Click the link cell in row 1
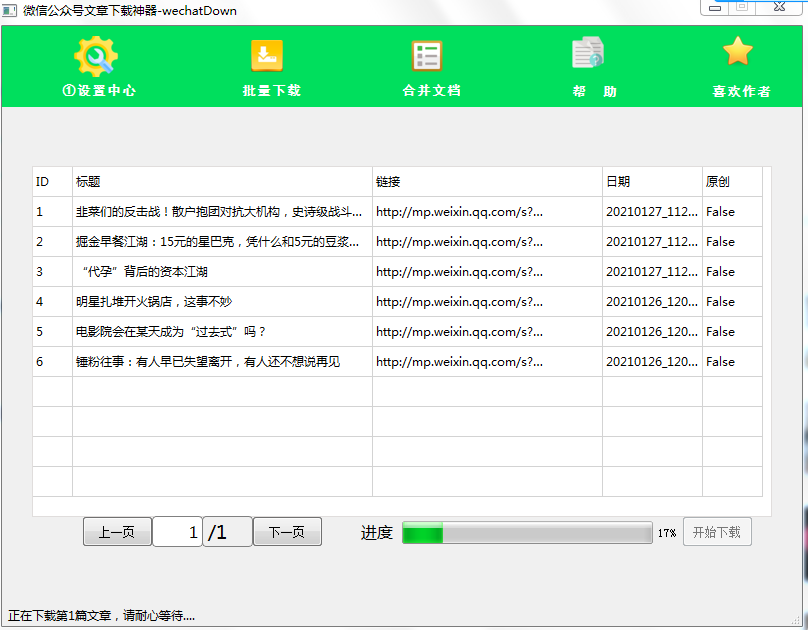Screen dimensions: 808x630 coord(487,212)
